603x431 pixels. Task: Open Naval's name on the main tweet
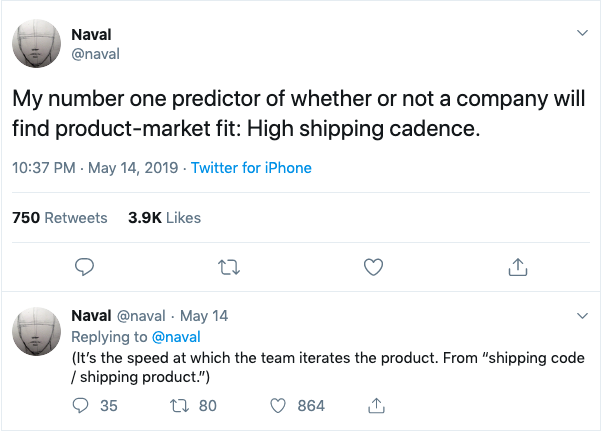point(92,34)
